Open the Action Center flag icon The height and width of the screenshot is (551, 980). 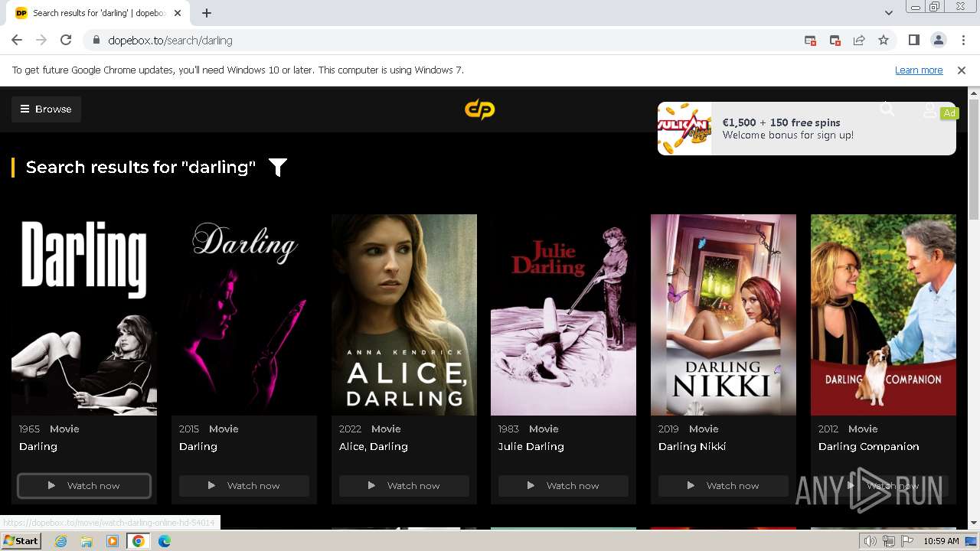pyautogui.click(x=906, y=541)
